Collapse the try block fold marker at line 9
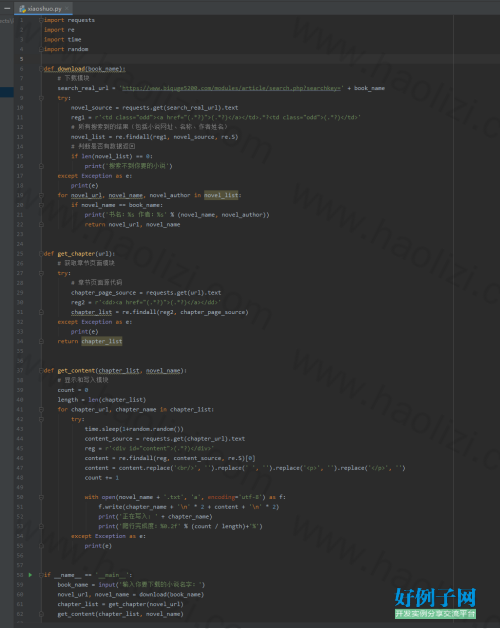 pyautogui.click(x=41, y=98)
